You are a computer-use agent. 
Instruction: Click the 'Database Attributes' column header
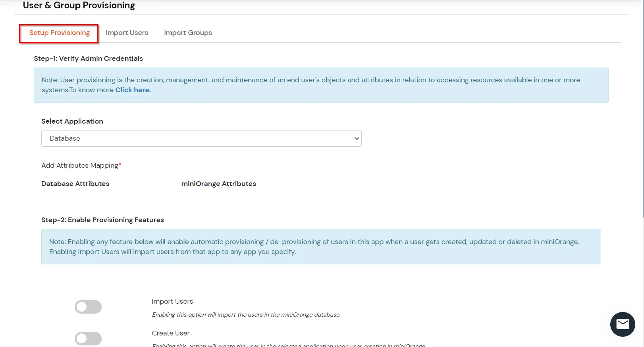(75, 184)
